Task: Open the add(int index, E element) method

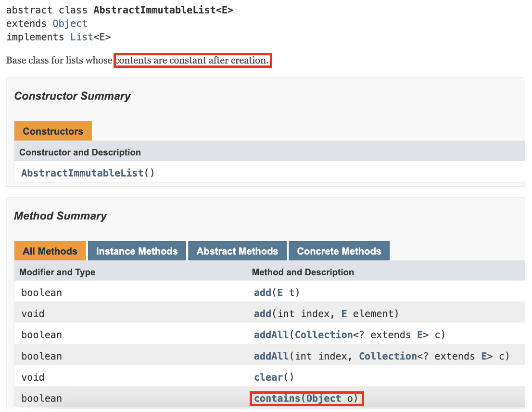Action: pos(263,314)
